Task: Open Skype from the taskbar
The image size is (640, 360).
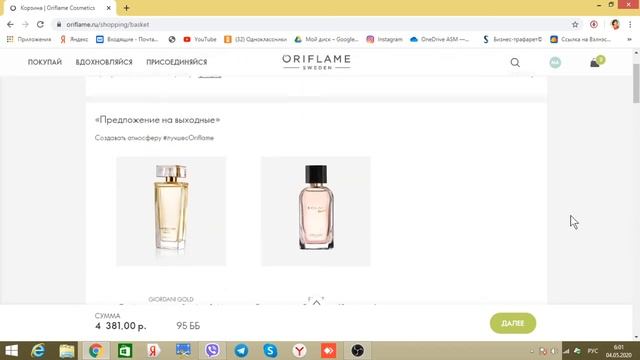Action: pos(270,351)
